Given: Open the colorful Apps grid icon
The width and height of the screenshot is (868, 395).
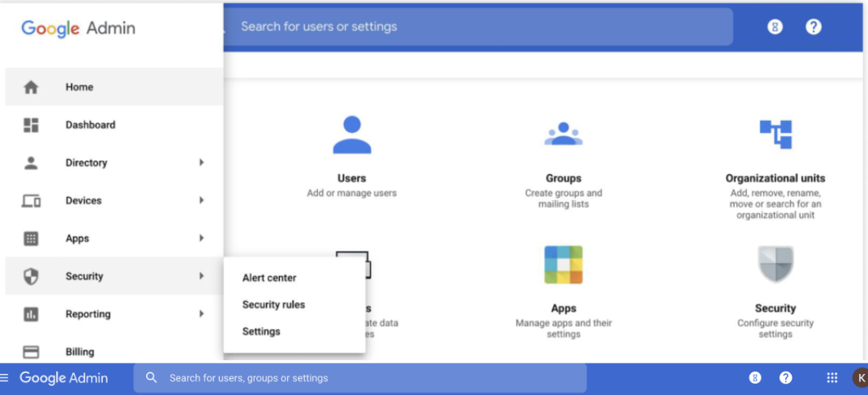Looking at the screenshot, I should pos(563,265).
